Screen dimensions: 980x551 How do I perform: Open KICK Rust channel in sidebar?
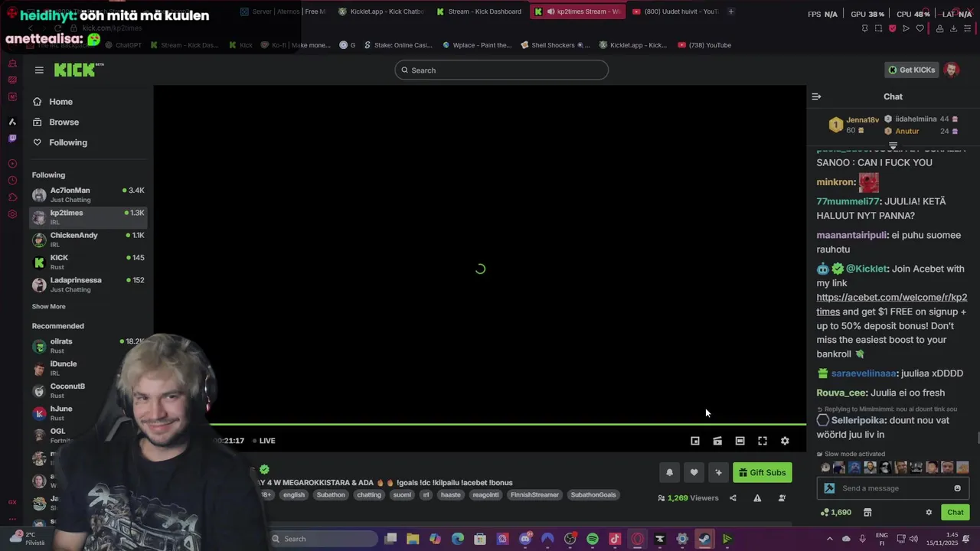coord(88,262)
